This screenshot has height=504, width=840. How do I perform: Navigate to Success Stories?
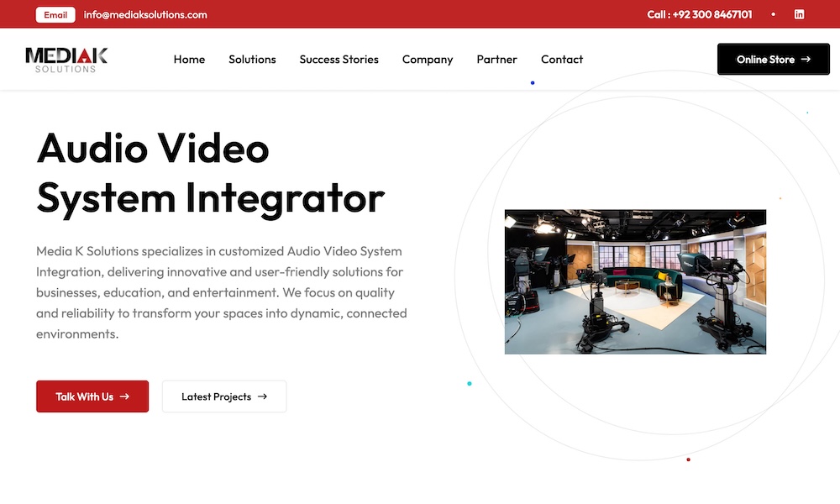339,59
